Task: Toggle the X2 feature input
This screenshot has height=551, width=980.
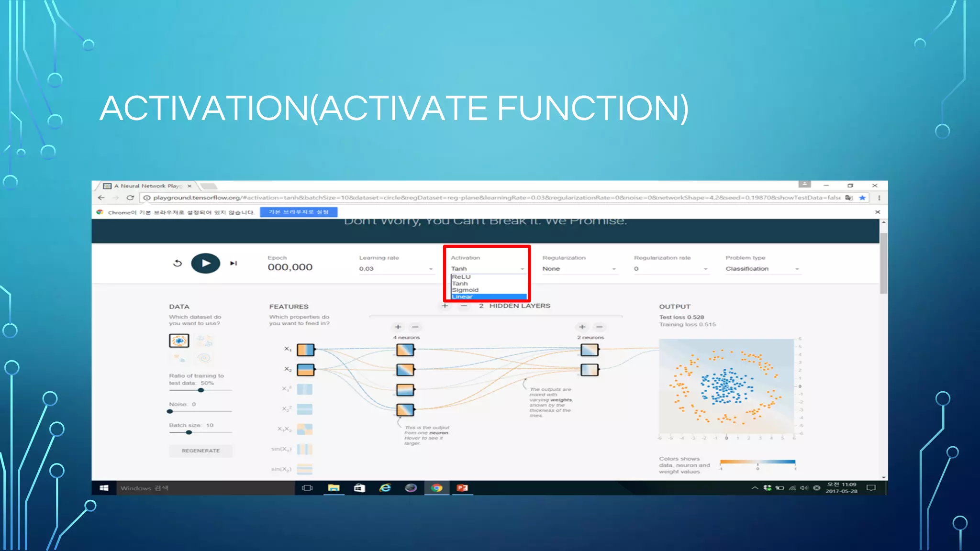Action: pyautogui.click(x=305, y=370)
